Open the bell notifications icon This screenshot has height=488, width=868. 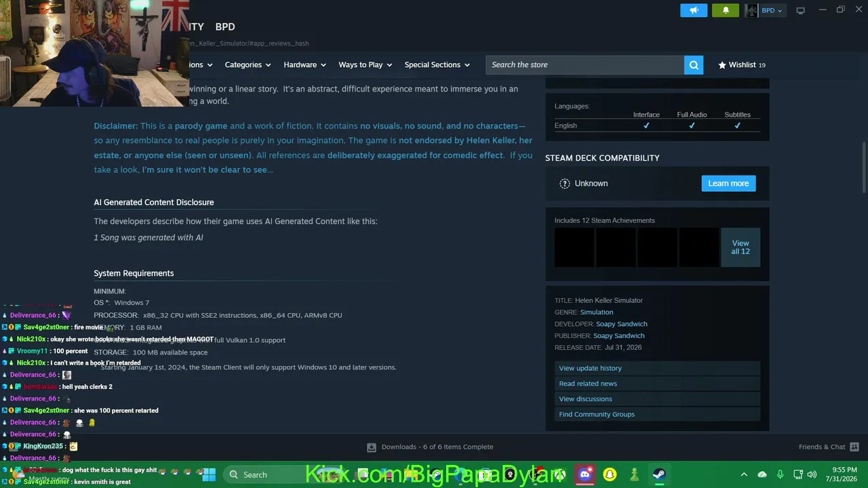(x=726, y=10)
